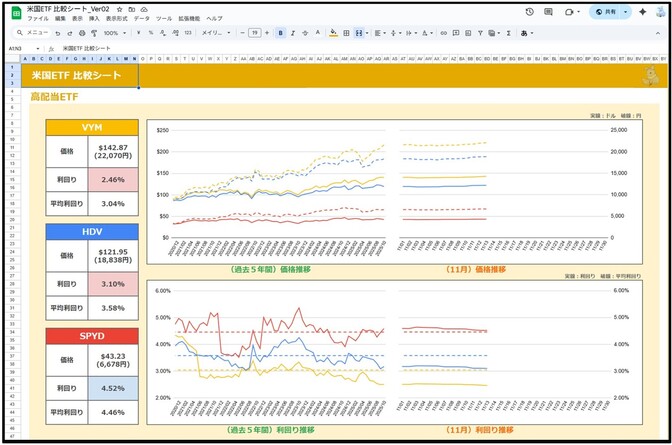Select the SPYD yield cell 4.52%
This screenshot has width=672, height=445.
click(113, 388)
